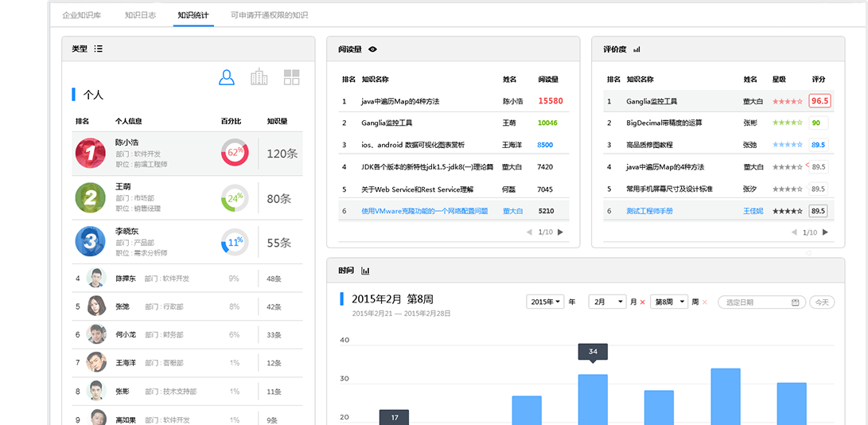Click the 96.5 score badge for Ganglia监控工具
The height and width of the screenshot is (425, 868).
tap(819, 101)
